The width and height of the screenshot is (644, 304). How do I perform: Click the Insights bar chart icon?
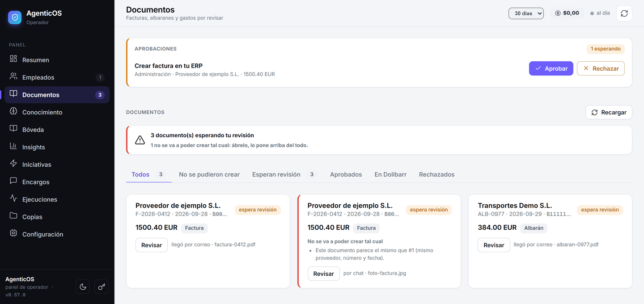pos(13,146)
